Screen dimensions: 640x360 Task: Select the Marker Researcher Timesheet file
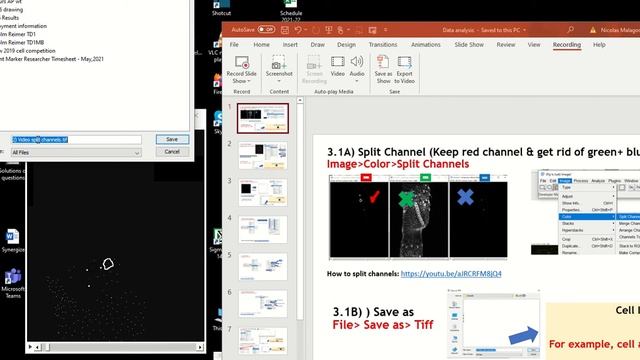tap(51, 59)
